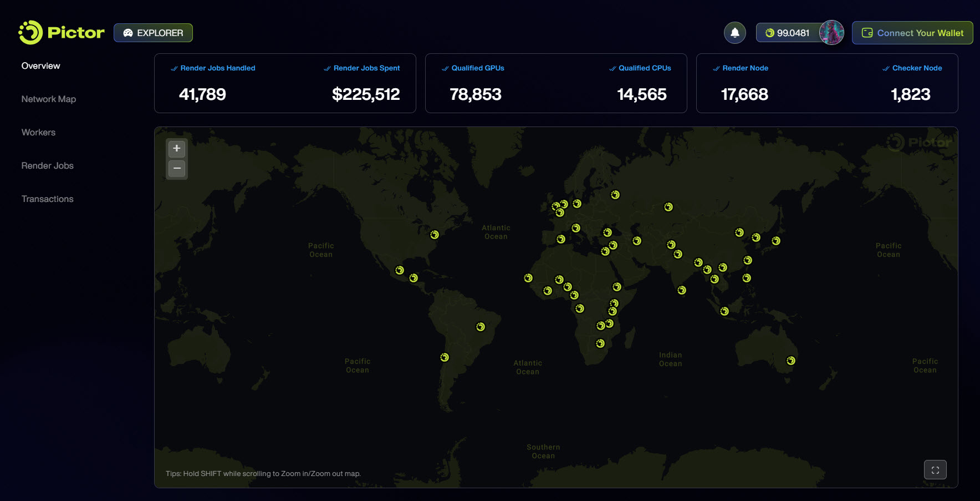Click the 78,853 GPUs value
The height and width of the screenshot is (501, 980).
pos(476,94)
